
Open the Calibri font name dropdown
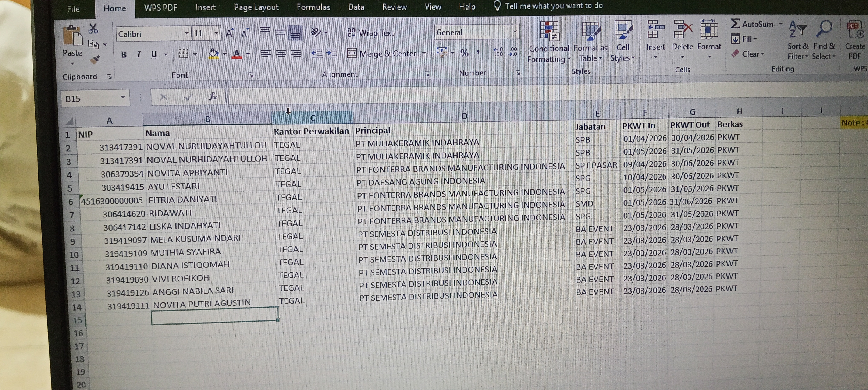[x=186, y=33]
